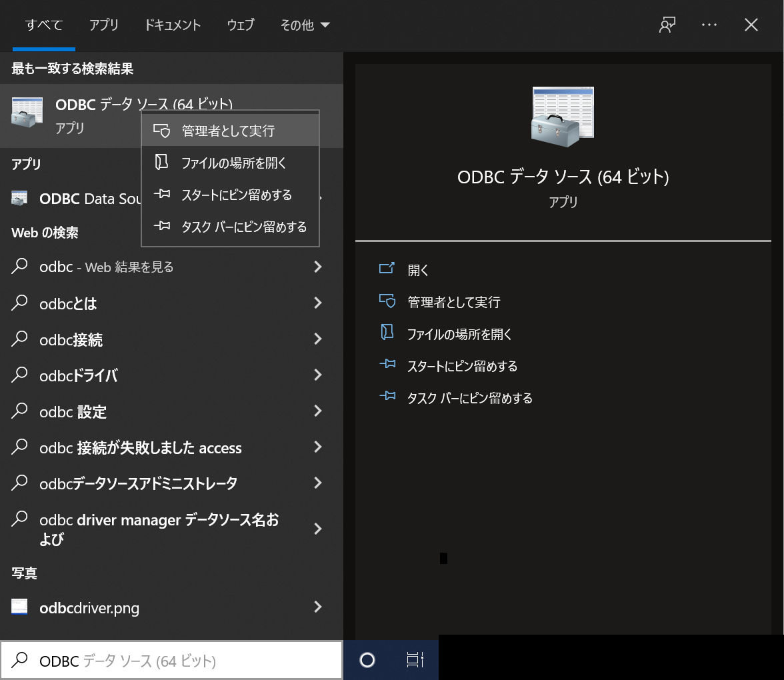Select 管理者として実行 in the context menu

point(230,131)
